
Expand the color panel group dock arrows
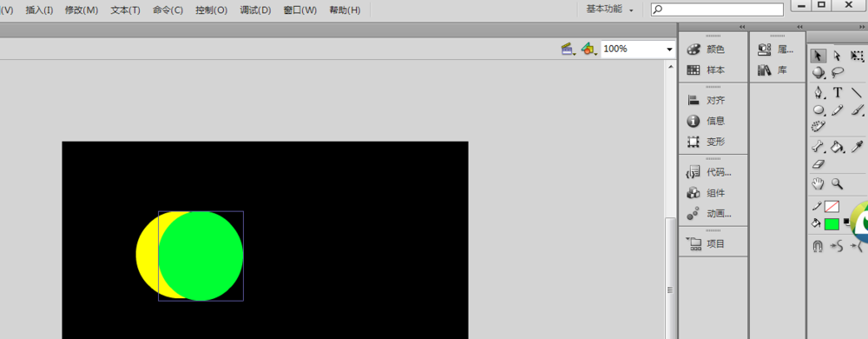(x=742, y=27)
